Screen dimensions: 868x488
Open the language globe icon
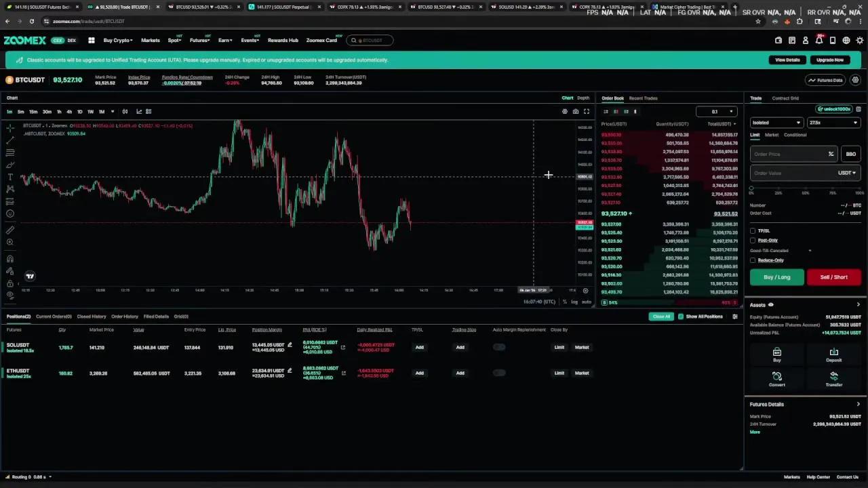[846, 41]
